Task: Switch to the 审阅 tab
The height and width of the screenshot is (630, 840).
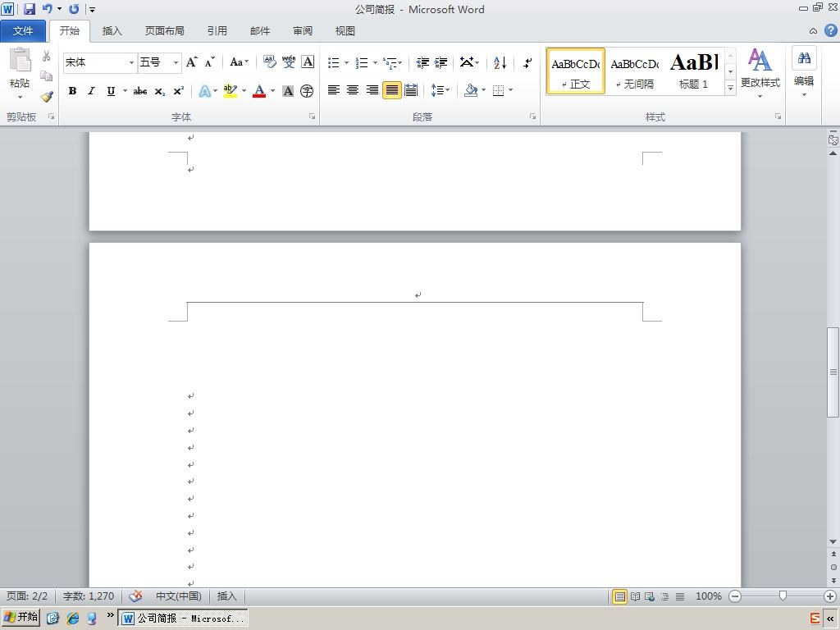Action: (303, 31)
